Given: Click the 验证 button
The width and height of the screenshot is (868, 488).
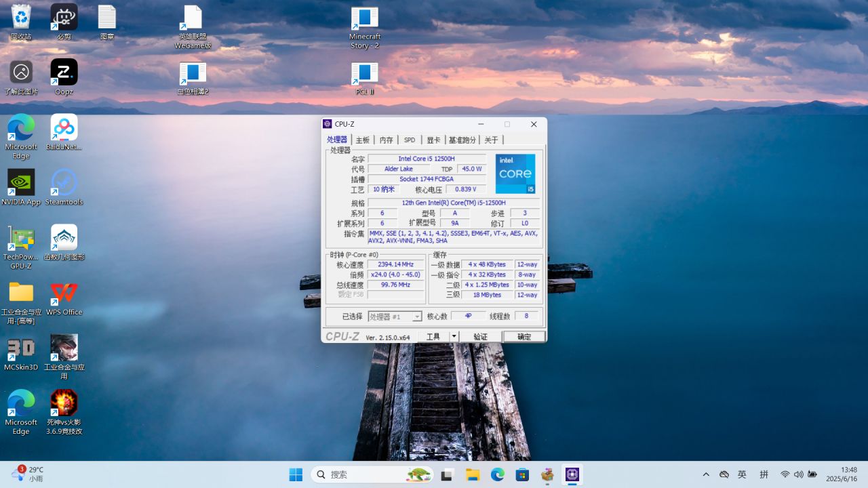Looking at the screenshot, I should click(x=480, y=337).
